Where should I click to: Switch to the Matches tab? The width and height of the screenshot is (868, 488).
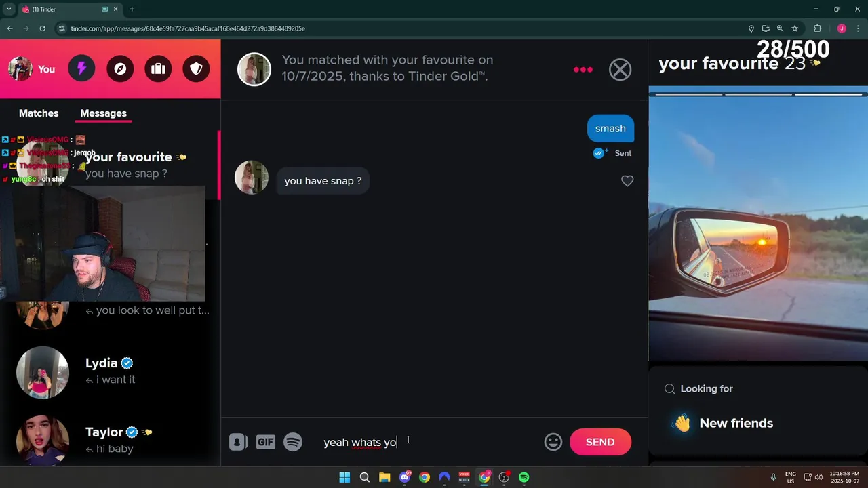[39, 113]
